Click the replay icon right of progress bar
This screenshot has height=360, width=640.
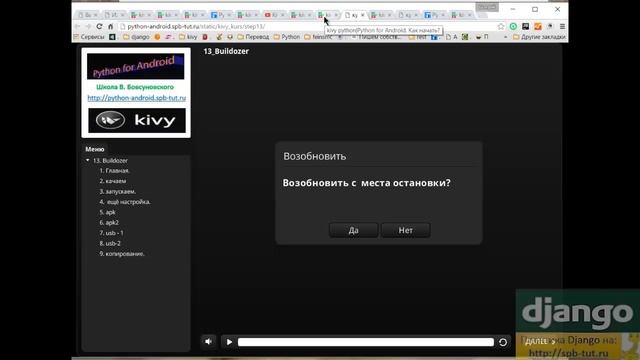[503, 342]
